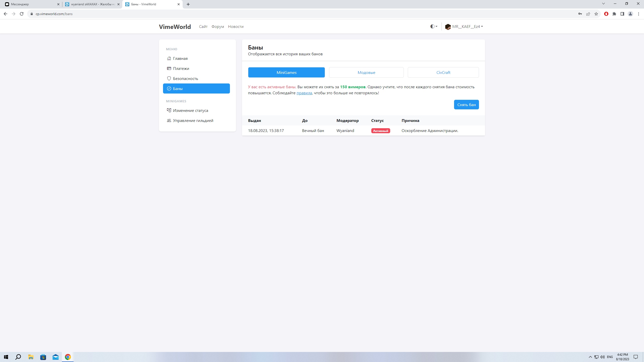Image resolution: width=644 pixels, height=362 pixels.
Task: Reload the page with the refresh icon
Action: [22, 14]
